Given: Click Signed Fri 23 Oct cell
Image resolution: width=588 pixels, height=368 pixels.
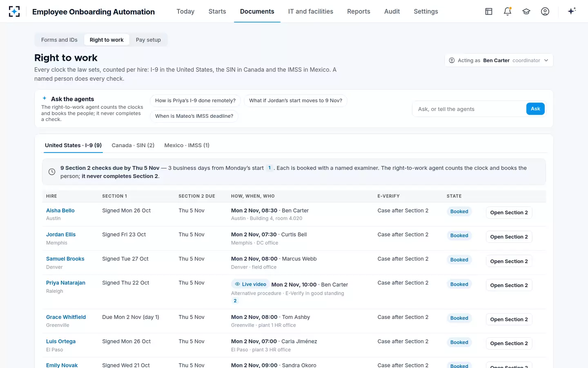Looking at the screenshot, I should [x=124, y=235].
